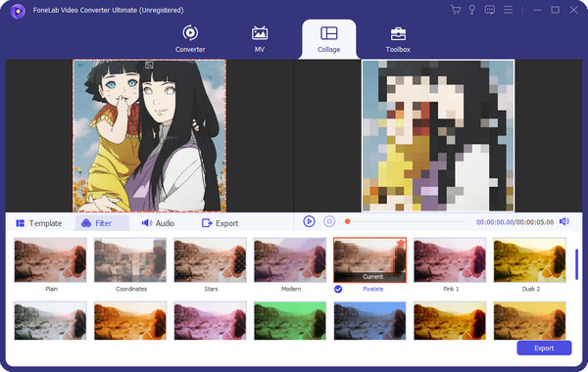Click the filter list vertical scrollbar
Image resolution: width=588 pixels, height=372 pixels.
point(576,264)
